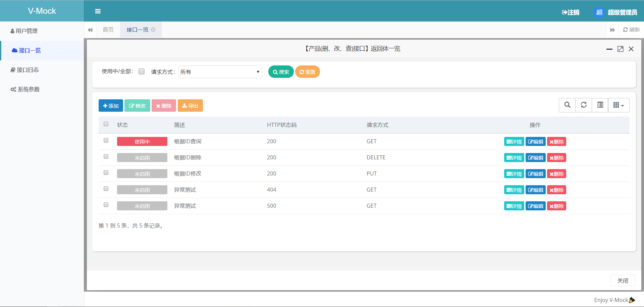Close the 返回体一览 dialog with X
The image size is (644, 307).
pyautogui.click(x=631, y=49)
